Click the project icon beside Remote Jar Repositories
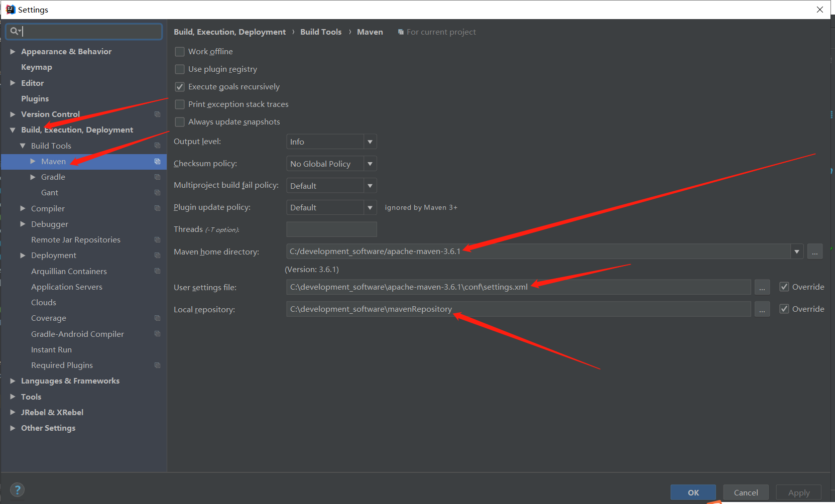Screen dimensions: 835x504 tap(157, 240)
